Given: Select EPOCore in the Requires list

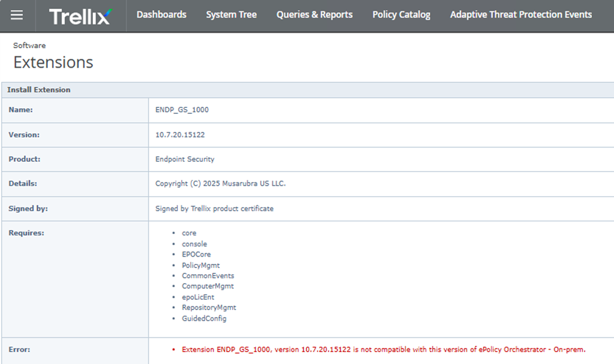Looking at the screenshot, I should [x=196, y=254].
